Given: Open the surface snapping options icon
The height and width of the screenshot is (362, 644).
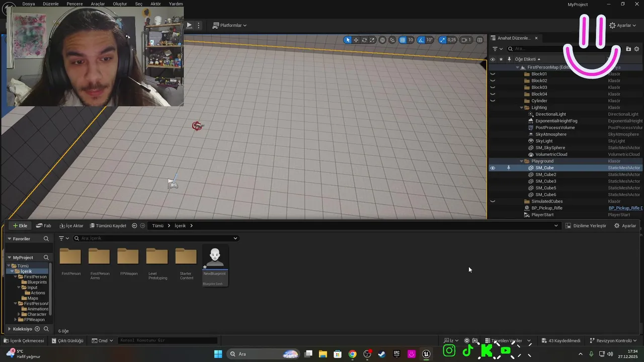Looking at the screenshot, I should tap(392, 40).
